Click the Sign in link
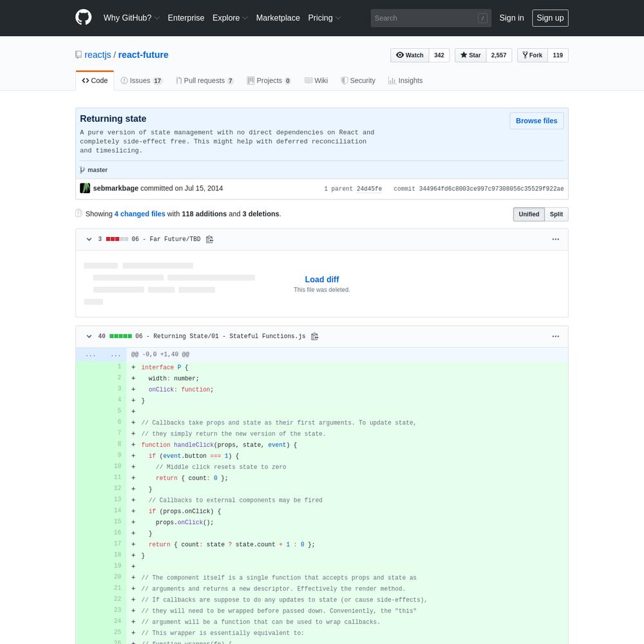Image resolution: width=644 pixels, height=644 pixels. pos(511,18)
